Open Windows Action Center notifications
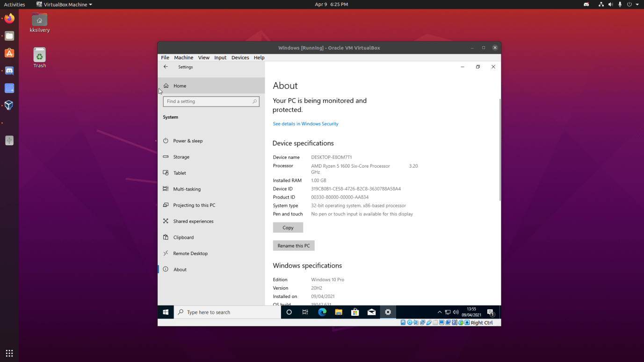The image size is (644, 362). [x=491, y=312]
